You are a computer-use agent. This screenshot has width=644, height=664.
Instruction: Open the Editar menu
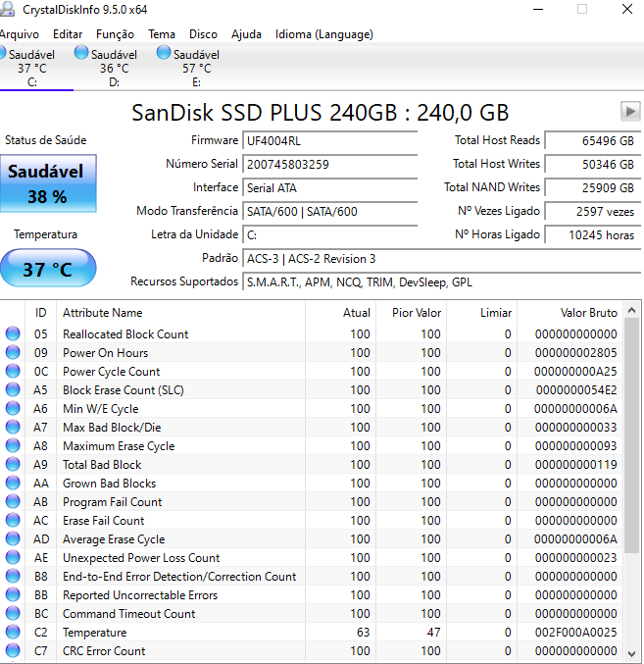[x=68, y=34]
